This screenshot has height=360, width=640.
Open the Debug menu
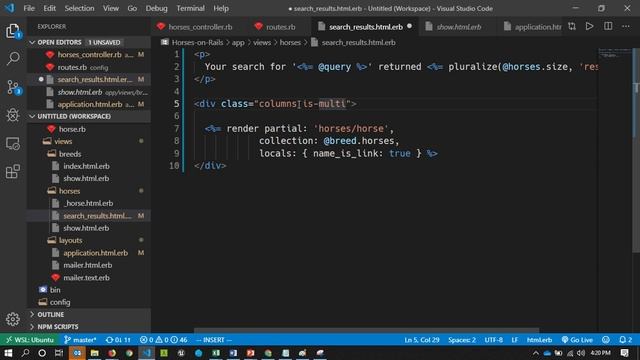156,8
